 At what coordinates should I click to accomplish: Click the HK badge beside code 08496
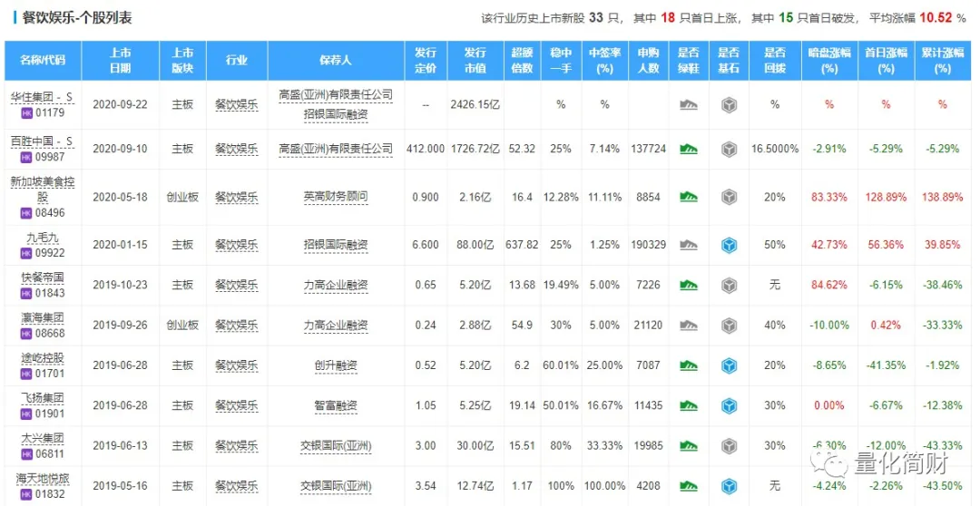(x=26, y=213)
